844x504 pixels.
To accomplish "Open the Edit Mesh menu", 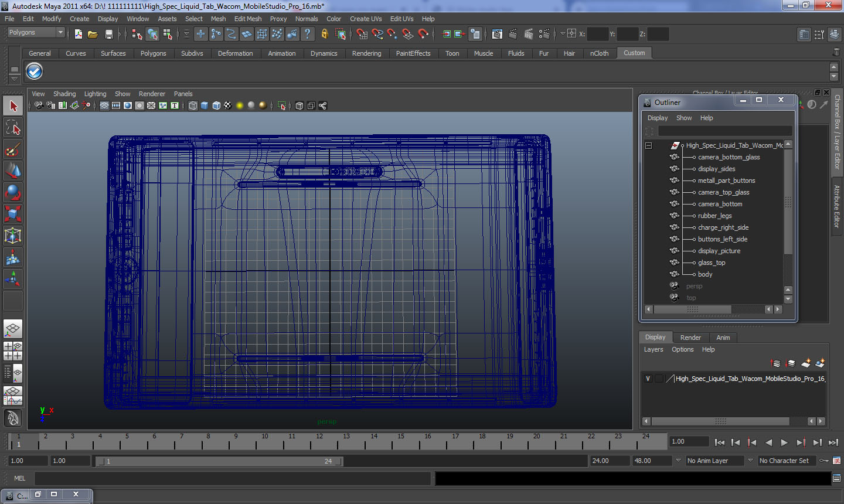I will click(x=248, y=19).
